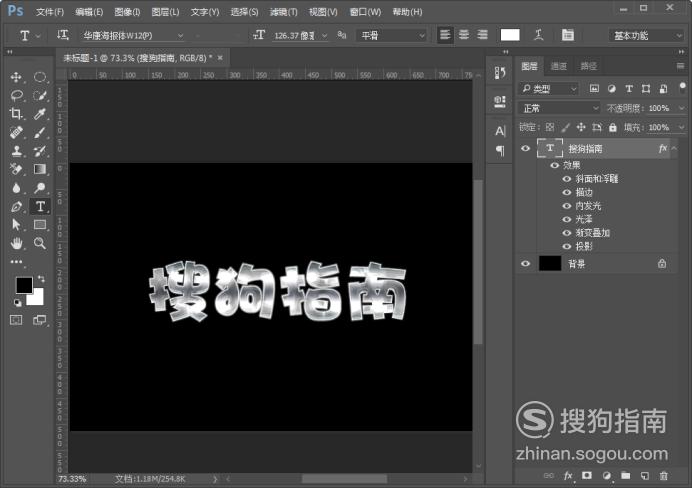This screenshot has height=488, width=692.
Task: Open the History panel icon
Action: [x=500, y=73]
